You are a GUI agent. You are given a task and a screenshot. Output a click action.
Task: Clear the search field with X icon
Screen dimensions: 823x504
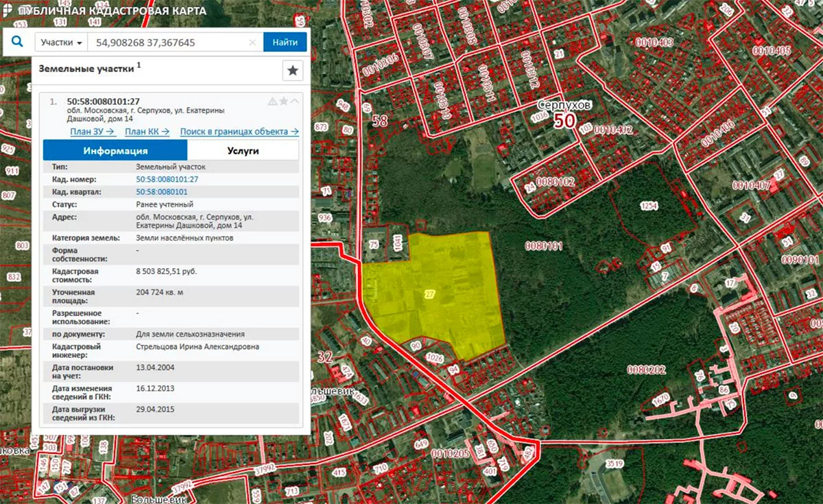[252, 43]
